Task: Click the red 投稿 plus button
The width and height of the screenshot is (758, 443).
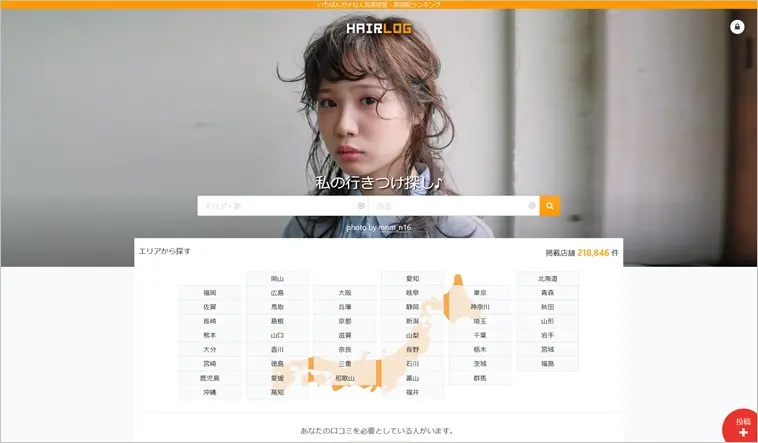Action: [743, 427]
